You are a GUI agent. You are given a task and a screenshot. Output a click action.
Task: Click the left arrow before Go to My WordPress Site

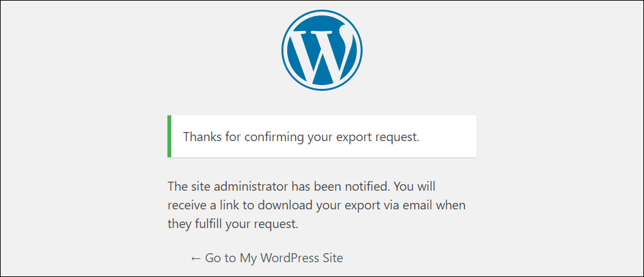[x=196, y=258]
